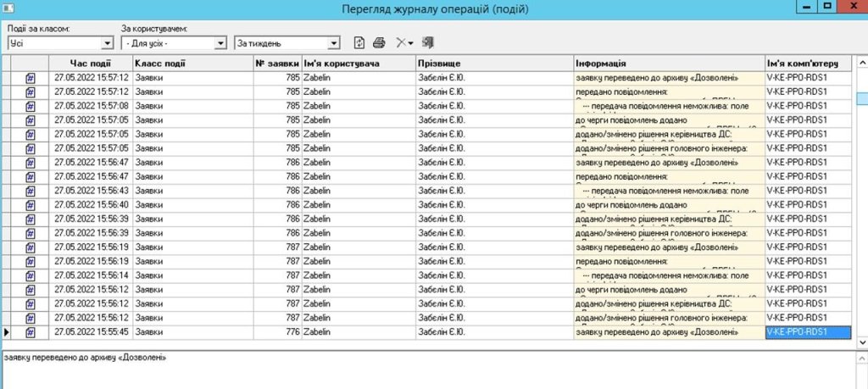
Task: Click the 'Ім'я комп'ютеру' column header
Action: pos(808,64)
